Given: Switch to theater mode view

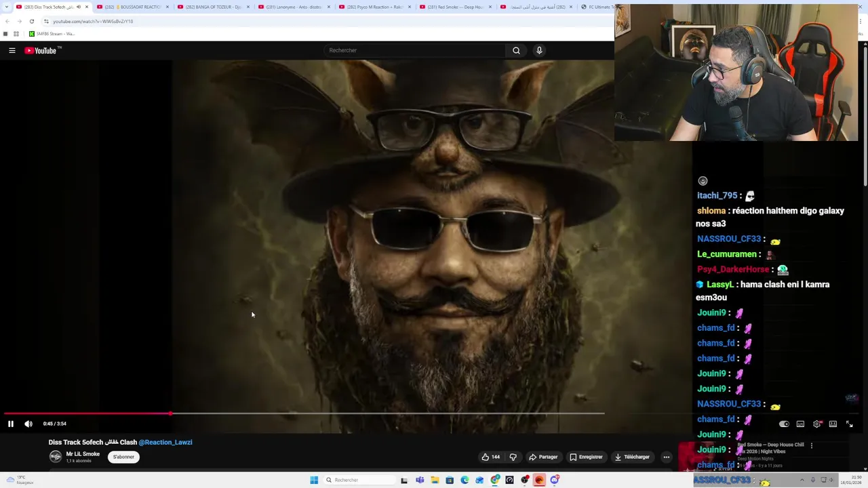Looking at the screenshot, I should tap(833, 424).
